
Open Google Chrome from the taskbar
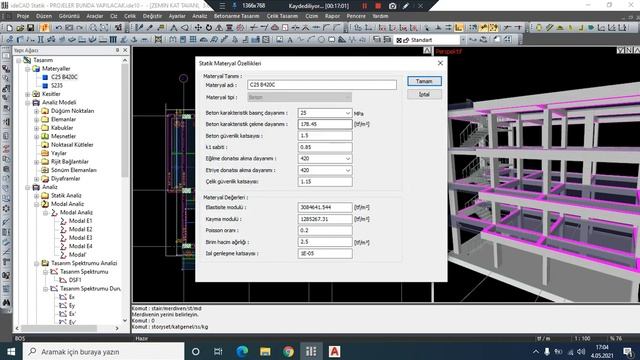coord(288,351)
